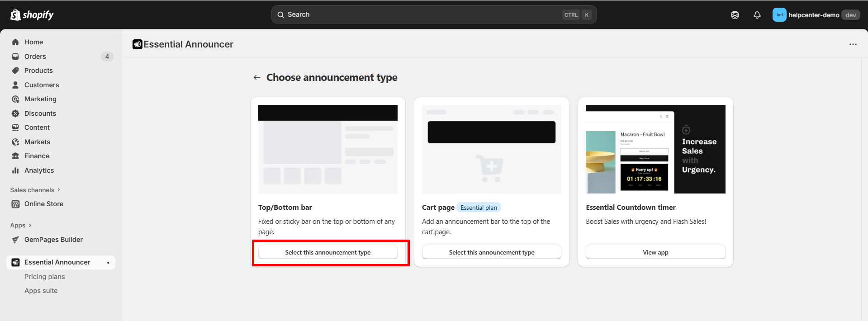The image size is (868, 321).
Task: Open Apps suite in the sidebar
Action: point(41,291)
